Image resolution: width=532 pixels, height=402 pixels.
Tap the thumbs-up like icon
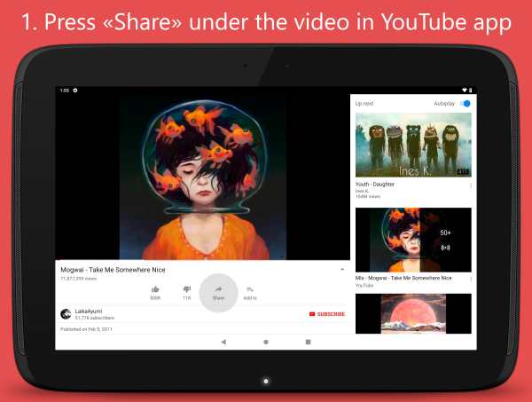pyautogui.click(x=155, y=289)
